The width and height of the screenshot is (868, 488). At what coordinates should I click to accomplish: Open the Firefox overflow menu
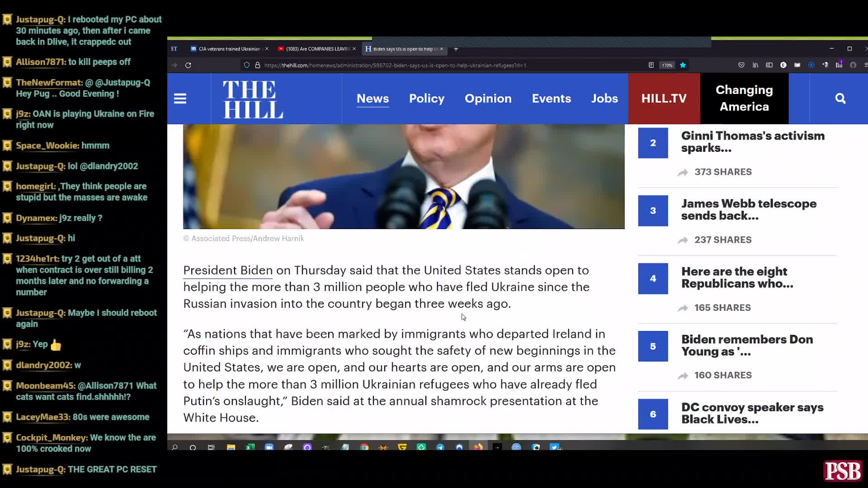tap(865, 65)
